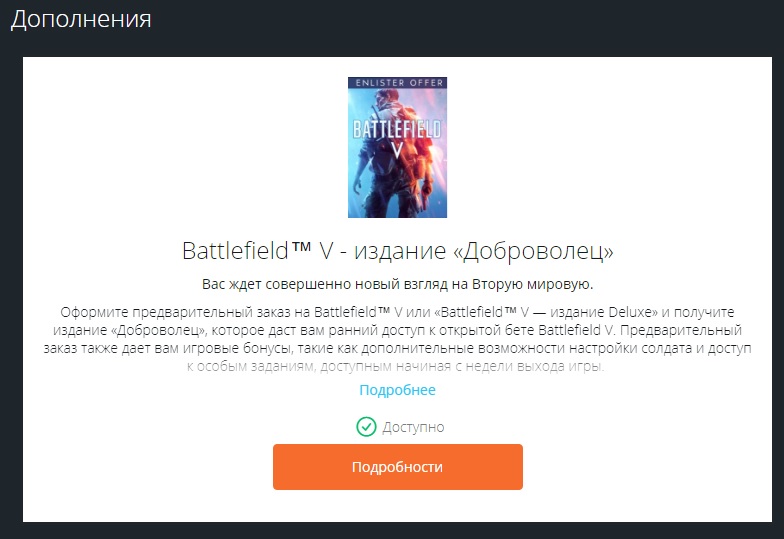Click «Доброволец» in the edition title
Screen dimensions: 784x539
533,251
